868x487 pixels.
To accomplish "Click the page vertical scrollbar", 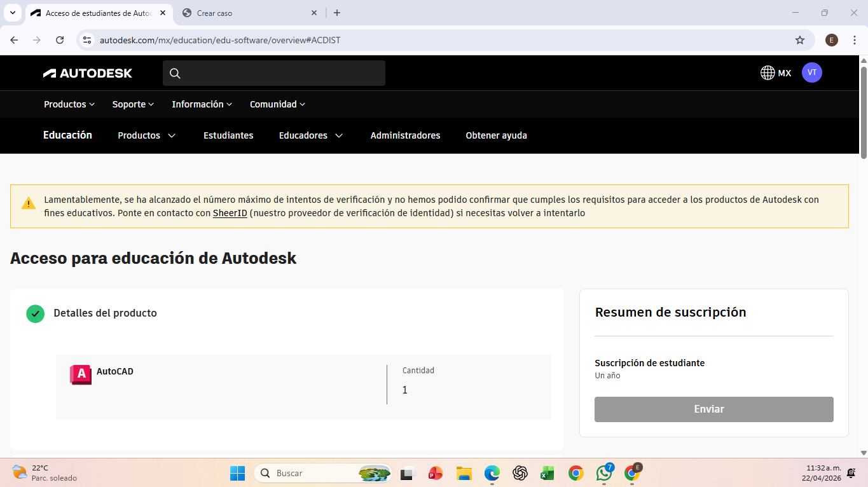I will point(864,108).
